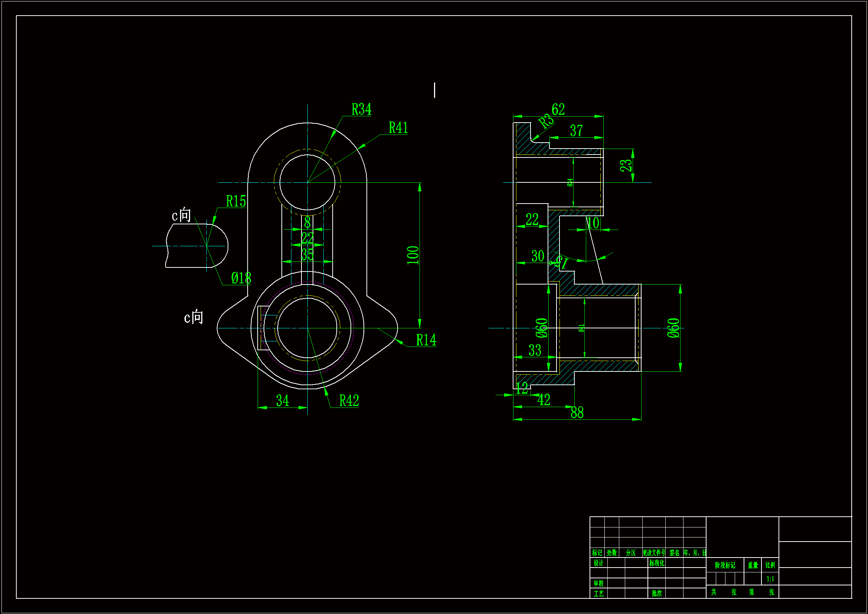This screenshot has width=868, height=614.
Task: Select the vertical 23 dimension text
Action: pos(626,165)
